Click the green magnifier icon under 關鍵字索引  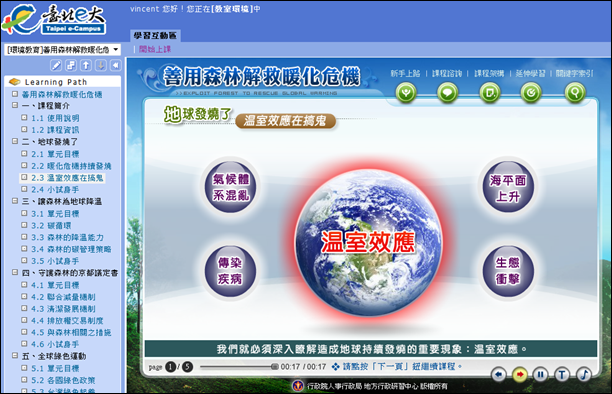(x=575, y=93)
